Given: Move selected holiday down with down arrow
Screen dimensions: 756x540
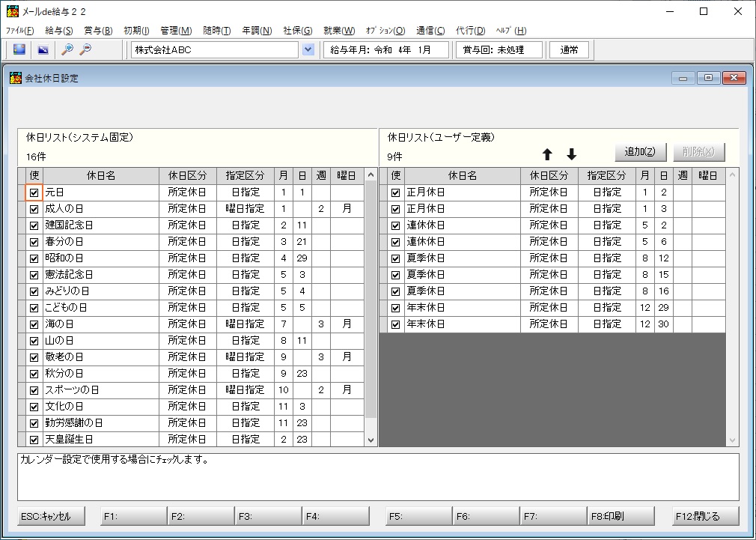Looking at the screenshot, I should [571, 154].
